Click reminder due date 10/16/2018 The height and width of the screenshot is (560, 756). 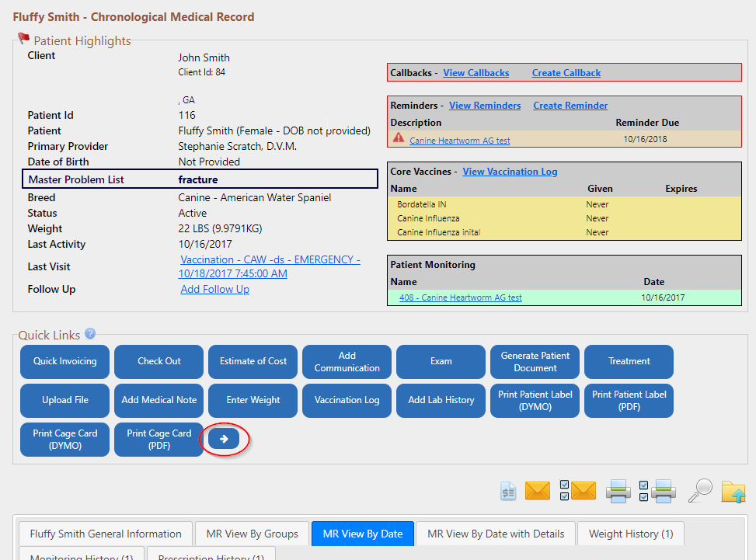tap(645, 139)
